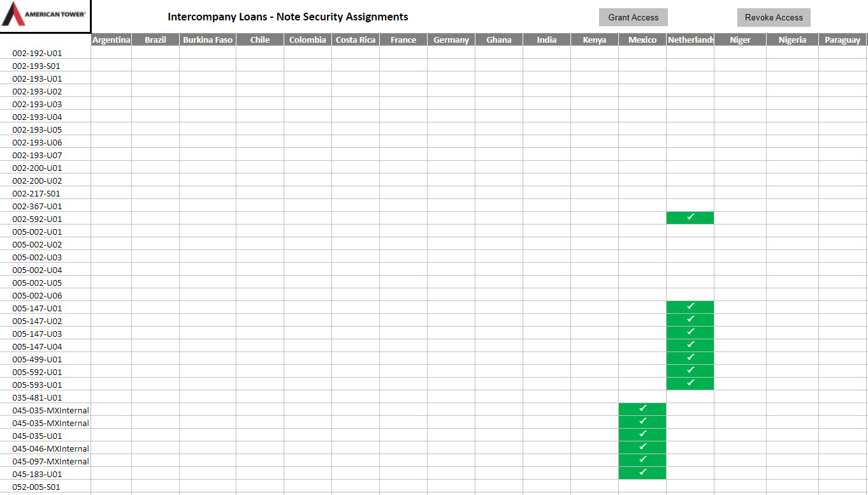
Task: Select row label 005-002-U01
Action: coord(37,232)
